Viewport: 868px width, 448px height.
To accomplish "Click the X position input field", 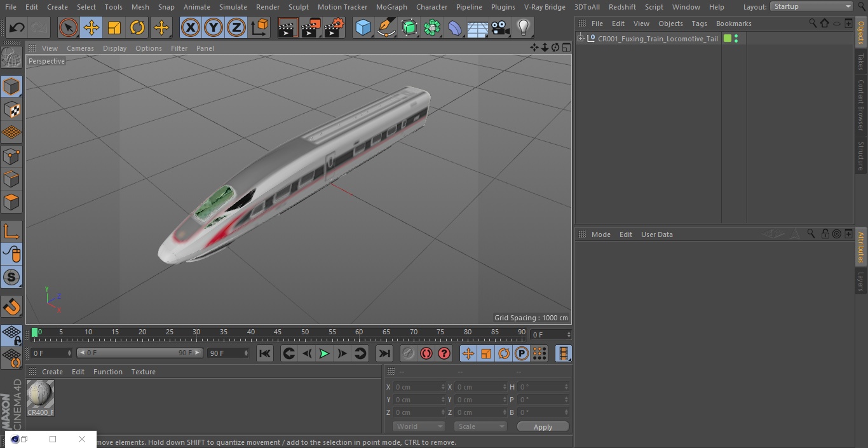I will pos(419,387).
